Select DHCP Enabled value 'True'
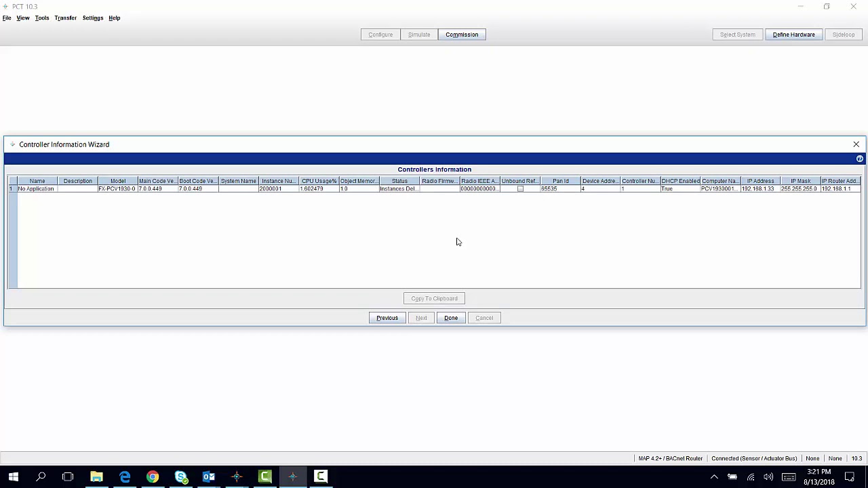Viewport: 868px width, 488px height. click(x=680, y=189)
